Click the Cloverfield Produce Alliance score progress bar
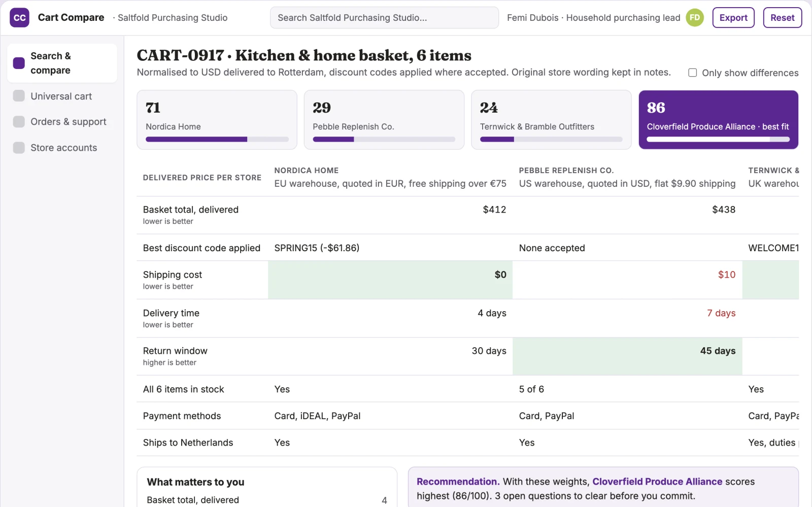Screen dimensions: 812x507 point(718,140)
